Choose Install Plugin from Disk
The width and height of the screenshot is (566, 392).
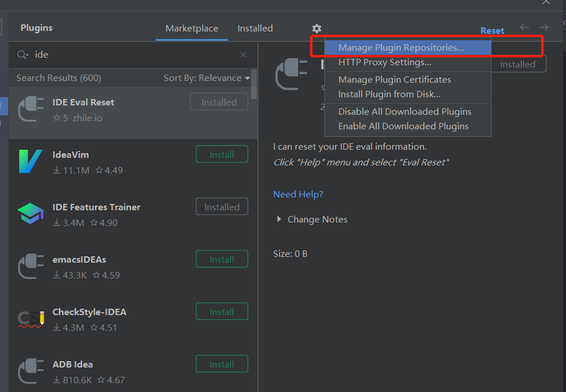click(408, 94)
